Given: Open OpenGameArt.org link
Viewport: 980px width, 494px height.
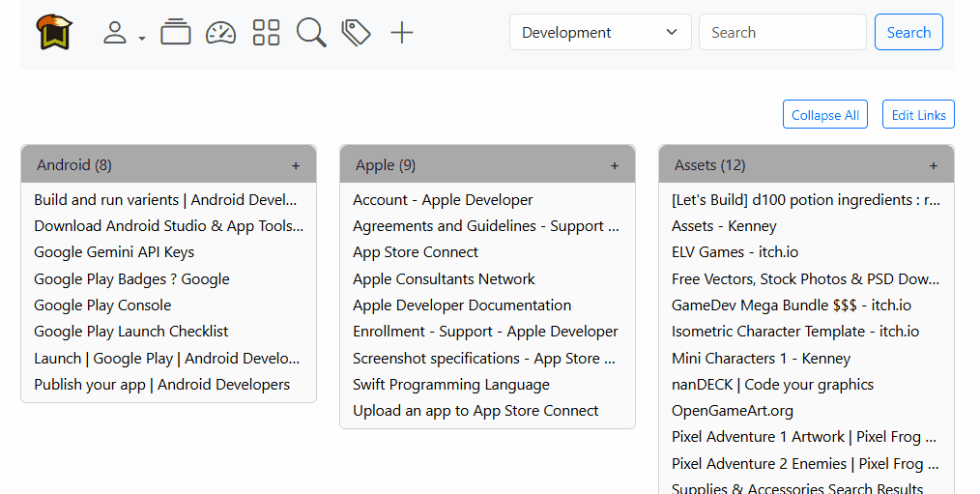Looking at the screenshot, I should pos(733,411).
